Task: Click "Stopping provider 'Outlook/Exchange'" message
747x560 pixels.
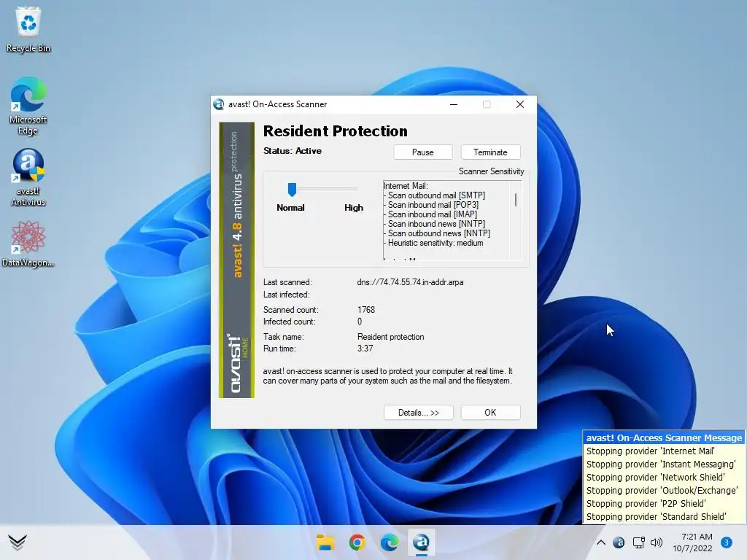Action: coord(662,491)
